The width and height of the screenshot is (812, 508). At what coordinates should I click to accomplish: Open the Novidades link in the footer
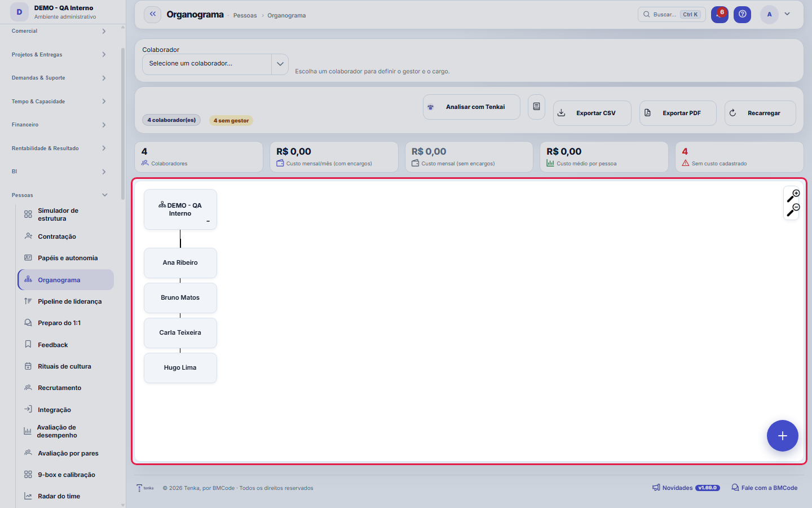[686, 488]
